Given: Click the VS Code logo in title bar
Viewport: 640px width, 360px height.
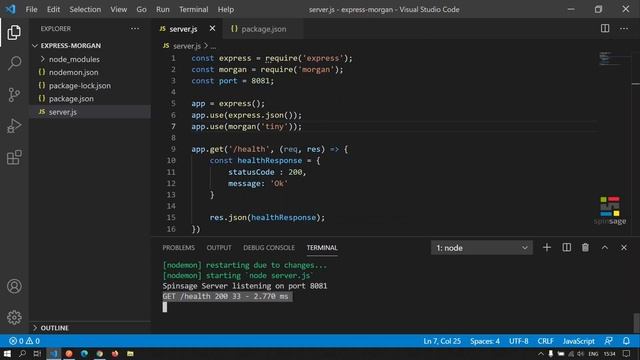Looking at the screenshot, I should point(11,9).
